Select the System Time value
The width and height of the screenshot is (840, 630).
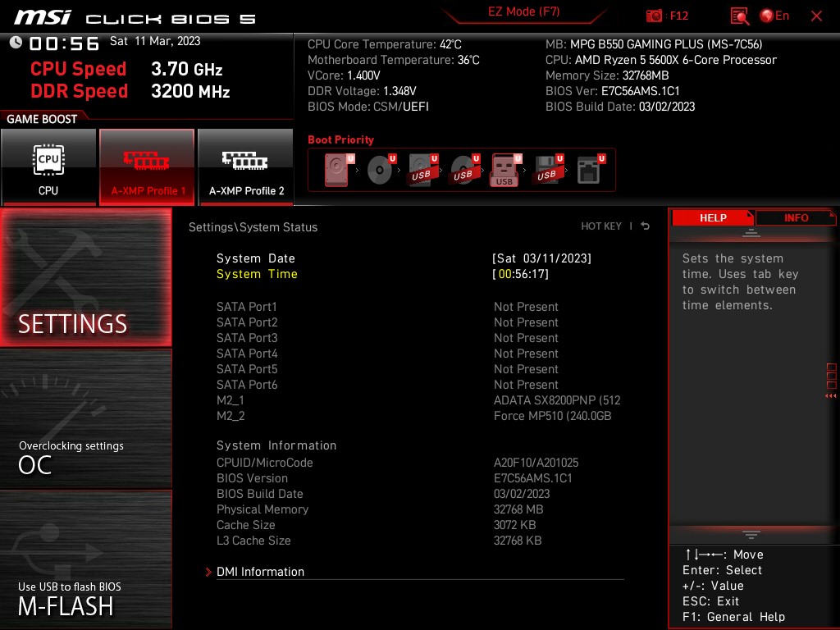pyautogui.click(x=521, y=274)
